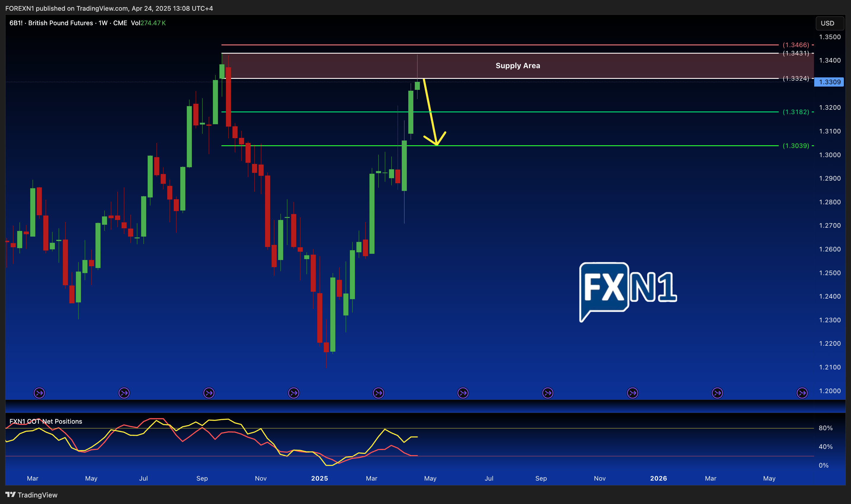Screen dimensions: 851x504
Task: Click the 1.3309 current price label
Action: [829, 82]
